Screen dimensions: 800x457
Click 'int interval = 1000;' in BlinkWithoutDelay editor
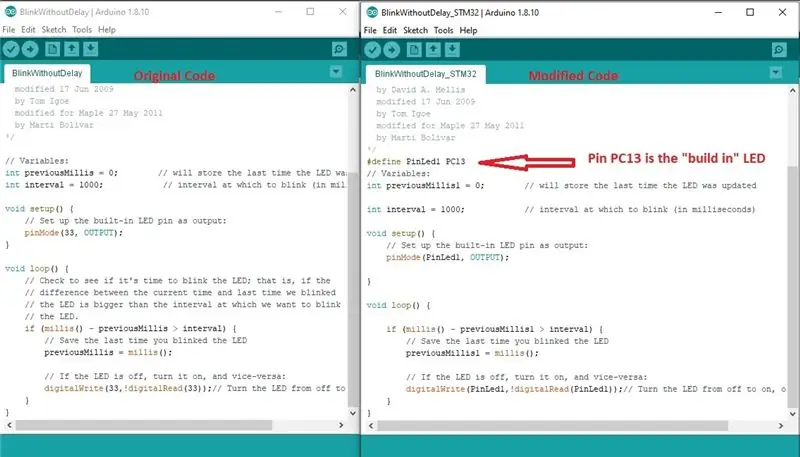[54, 185]
